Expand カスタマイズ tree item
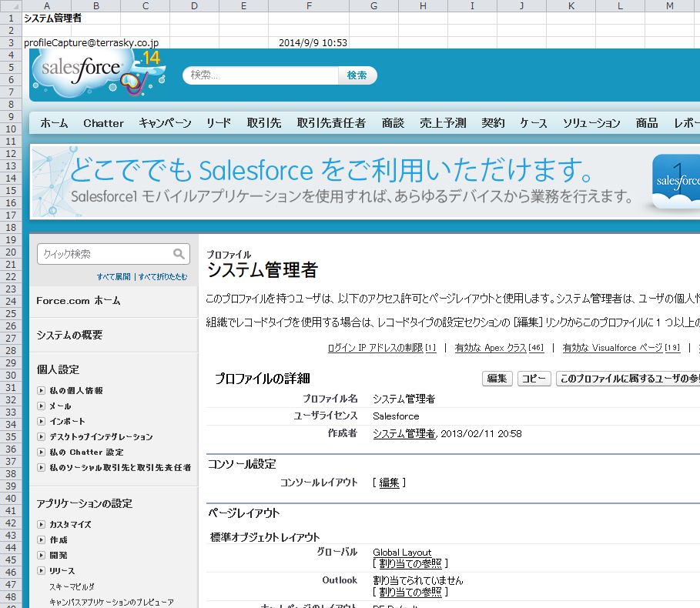The image size is (700, 608). click(41, 525)
